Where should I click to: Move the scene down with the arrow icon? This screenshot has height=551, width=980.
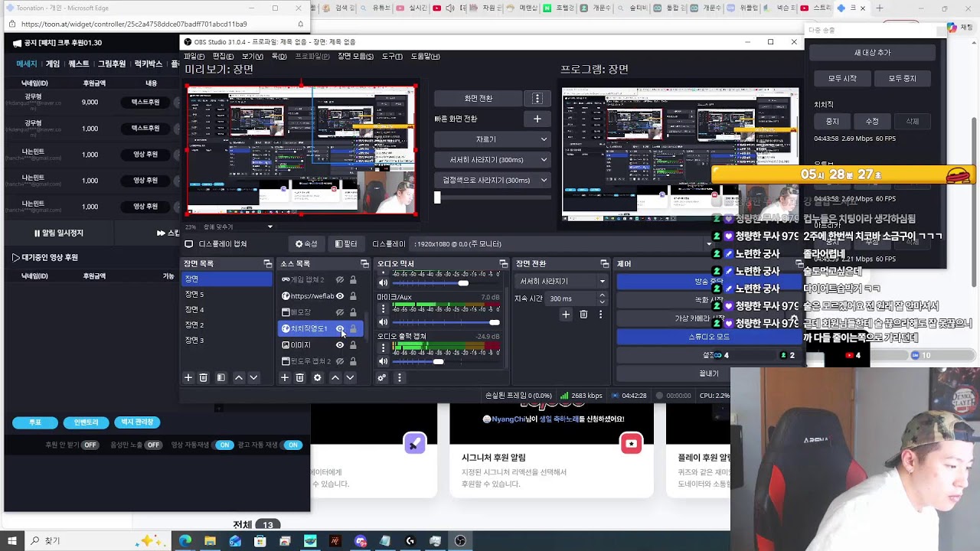point(253,377)
